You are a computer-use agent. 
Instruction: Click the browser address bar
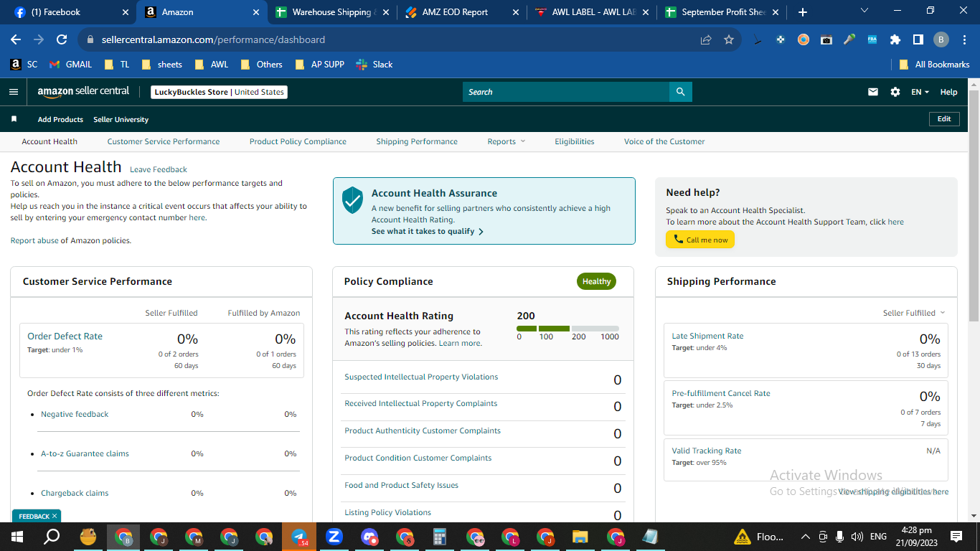[393, 39]
